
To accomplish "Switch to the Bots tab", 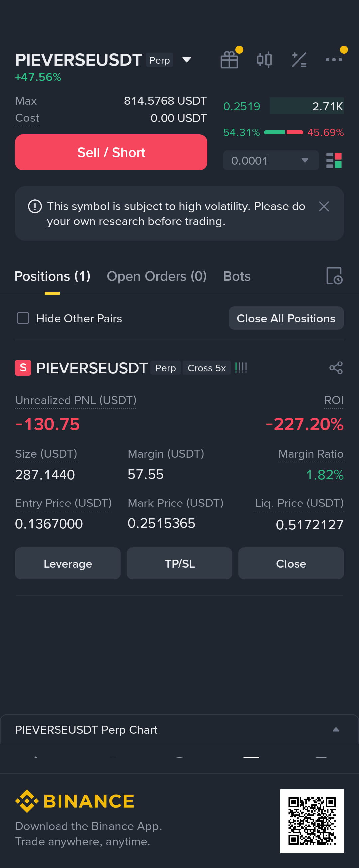I will click(237, 276).
